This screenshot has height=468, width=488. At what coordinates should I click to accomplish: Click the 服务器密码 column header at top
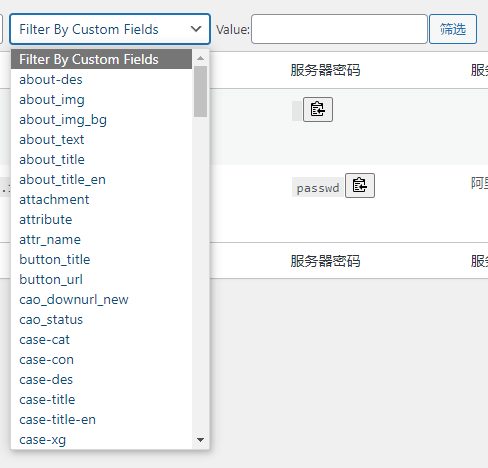[325, 70]
